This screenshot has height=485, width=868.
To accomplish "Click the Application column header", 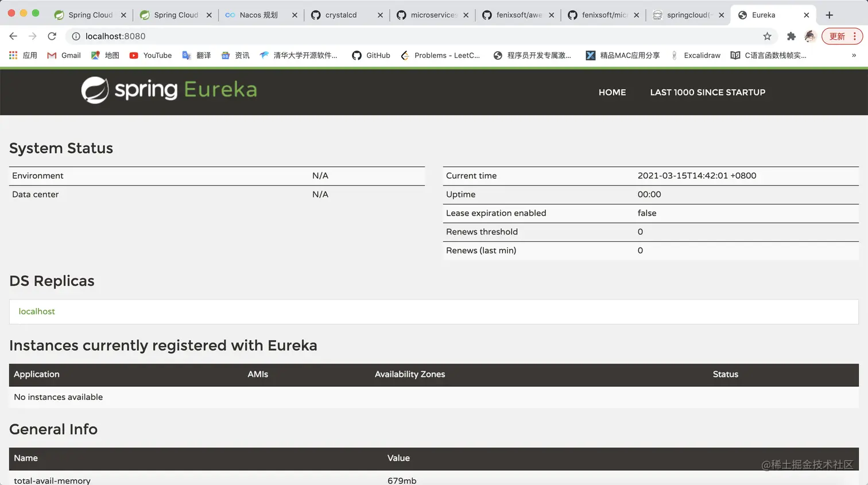I will tap(37, 374).
